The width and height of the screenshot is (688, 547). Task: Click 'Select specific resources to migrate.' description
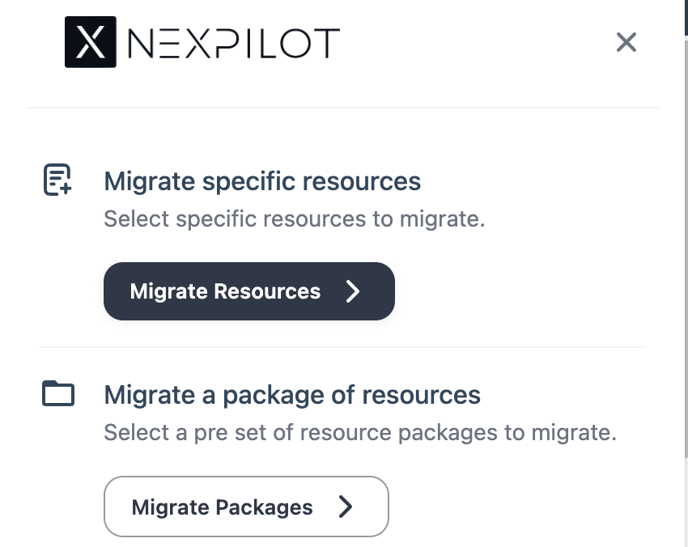(x=294, y=218)
